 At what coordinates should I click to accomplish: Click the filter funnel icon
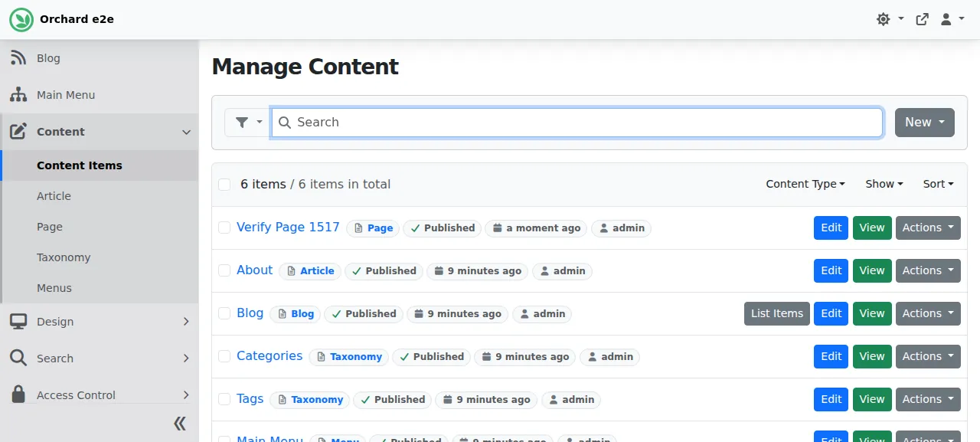242,123
